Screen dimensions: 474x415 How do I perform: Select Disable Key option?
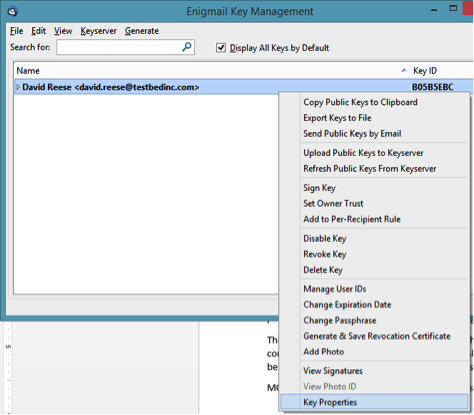pos(325,239)
